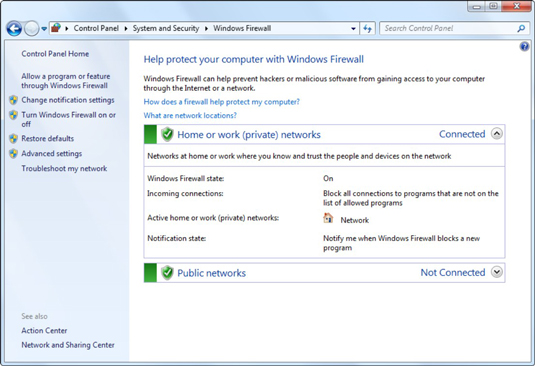The height and width of the screenshot is (366, 535).
Task: Open 'What are network locations?' link
Action: coord(190,115)
